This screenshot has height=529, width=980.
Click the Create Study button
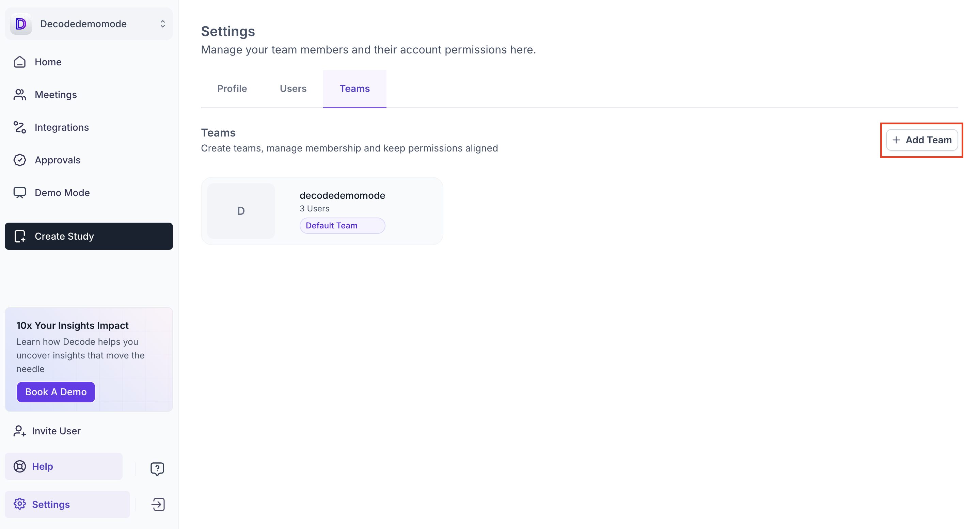click(x=89, y=236)
